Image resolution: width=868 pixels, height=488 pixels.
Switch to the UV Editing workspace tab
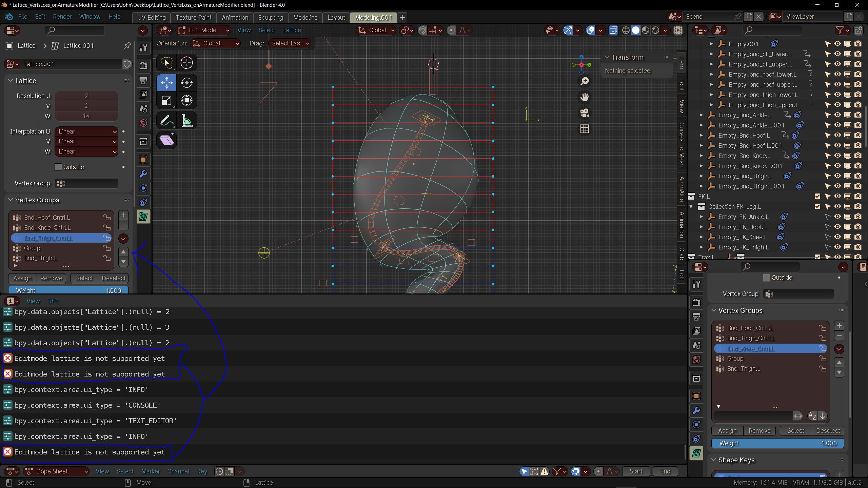click(x=151, y=18)
